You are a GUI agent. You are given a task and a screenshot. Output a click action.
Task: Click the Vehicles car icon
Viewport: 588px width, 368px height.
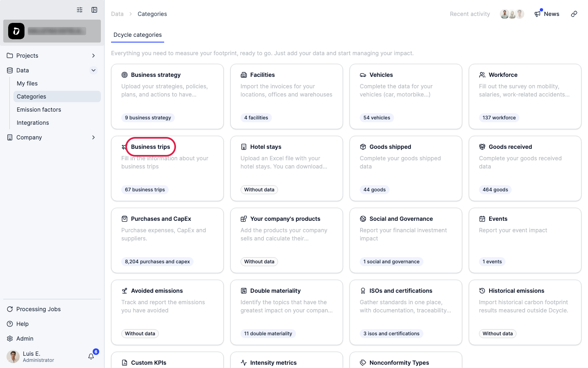point(363,75)
